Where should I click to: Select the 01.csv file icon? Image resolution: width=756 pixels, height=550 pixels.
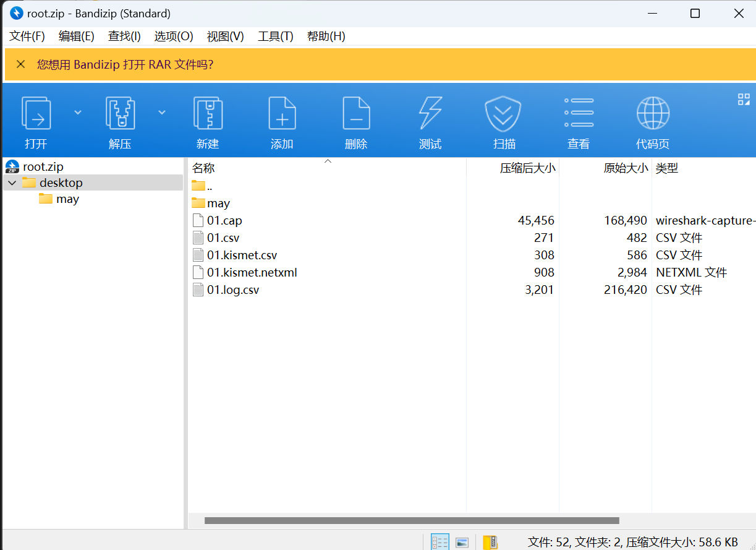[x=198, y=238]
